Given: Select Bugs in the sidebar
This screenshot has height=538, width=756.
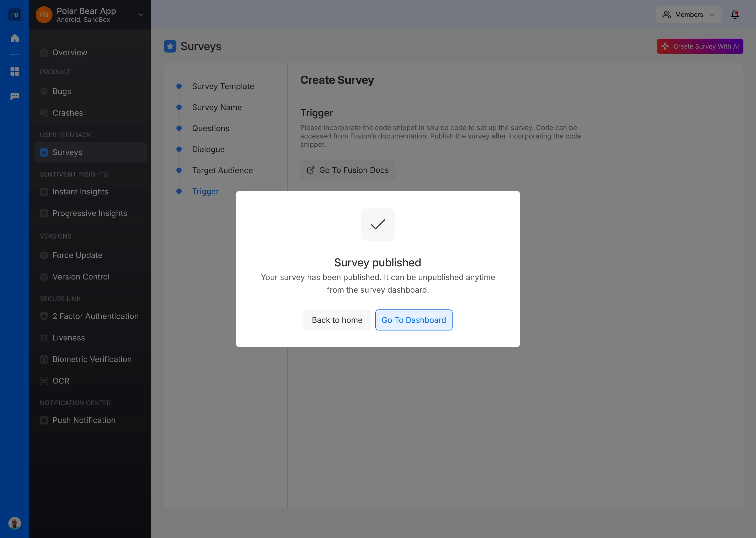Looking at the screenshot, I should click(x=62, y=91).
